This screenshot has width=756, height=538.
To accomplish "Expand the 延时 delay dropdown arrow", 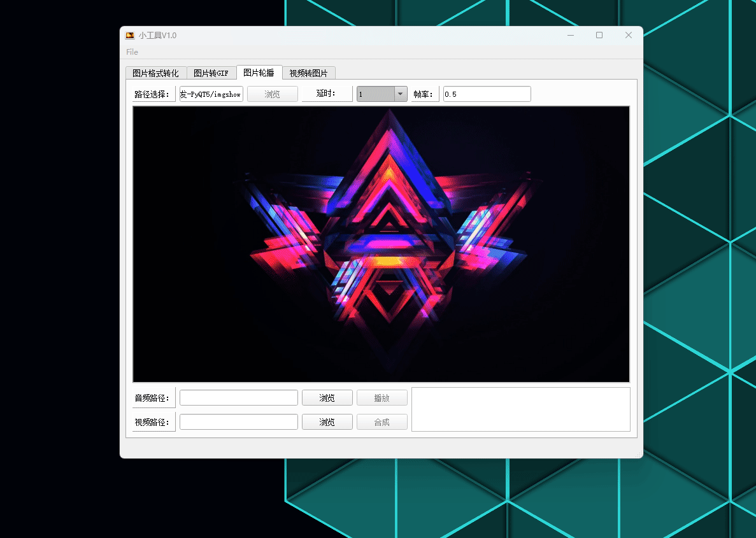I will pyautogui.click(x=401, y=94).
